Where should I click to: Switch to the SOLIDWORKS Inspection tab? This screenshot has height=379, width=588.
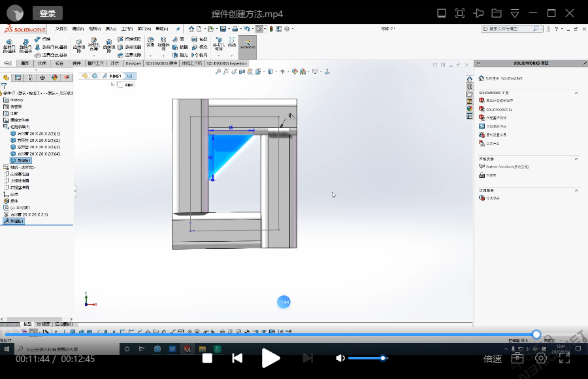click(227, 63)
